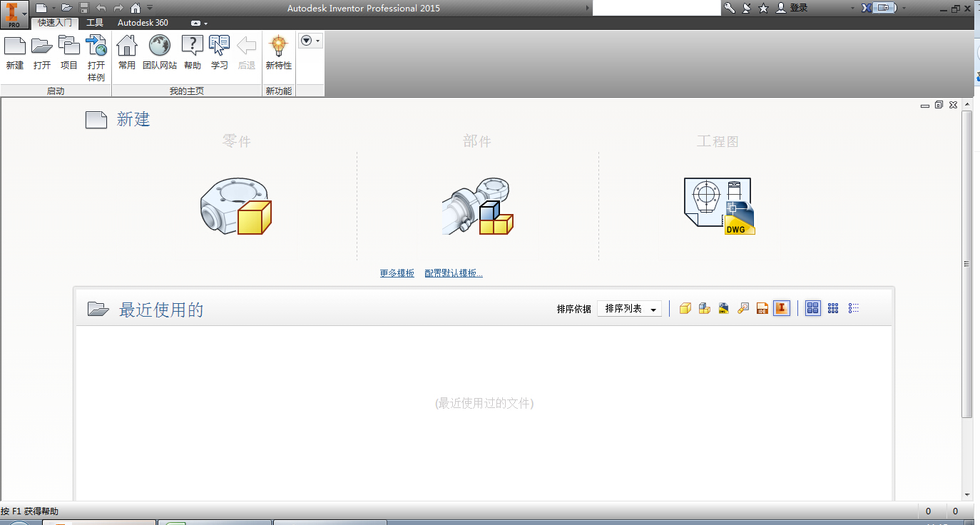Expand the quick access toolbar customize arrow
The height and width of the screenshot is (525, 980).
tap(150, 8)
